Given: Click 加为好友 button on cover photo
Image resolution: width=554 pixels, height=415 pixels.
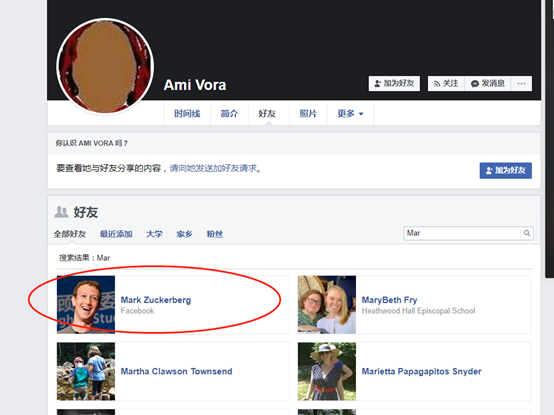Looking at the screenshot, I should point(394,84).
